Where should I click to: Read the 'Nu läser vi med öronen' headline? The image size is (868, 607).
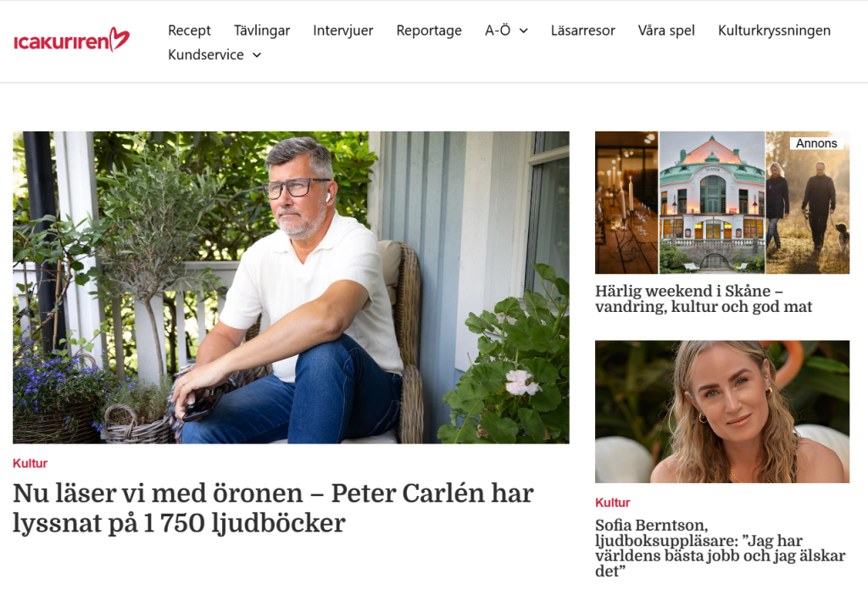pyautogui.click(x=274, y=508)
